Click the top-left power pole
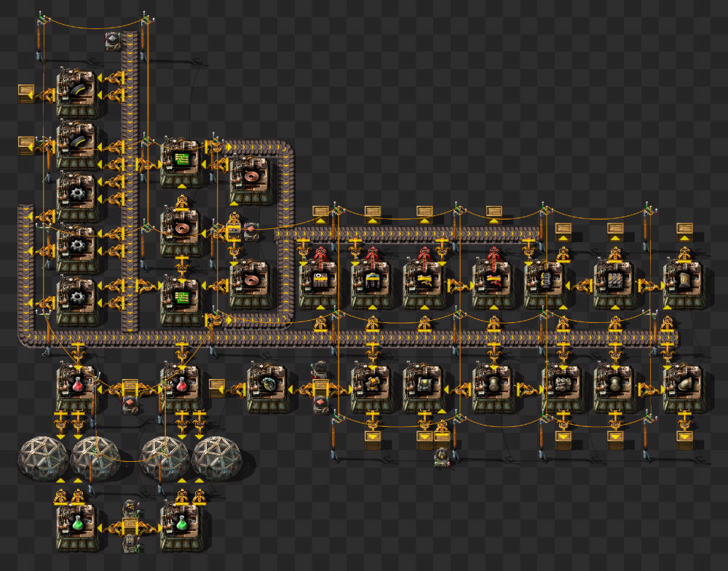This screenshot has height=571, width=728. 41,37
